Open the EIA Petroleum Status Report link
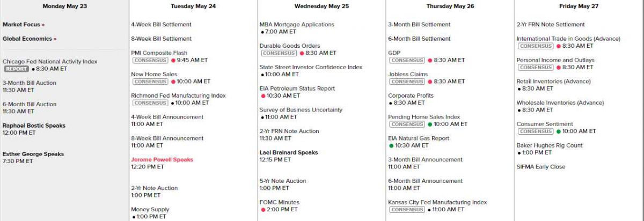This screenshot has width=644, height=221. 297,89
